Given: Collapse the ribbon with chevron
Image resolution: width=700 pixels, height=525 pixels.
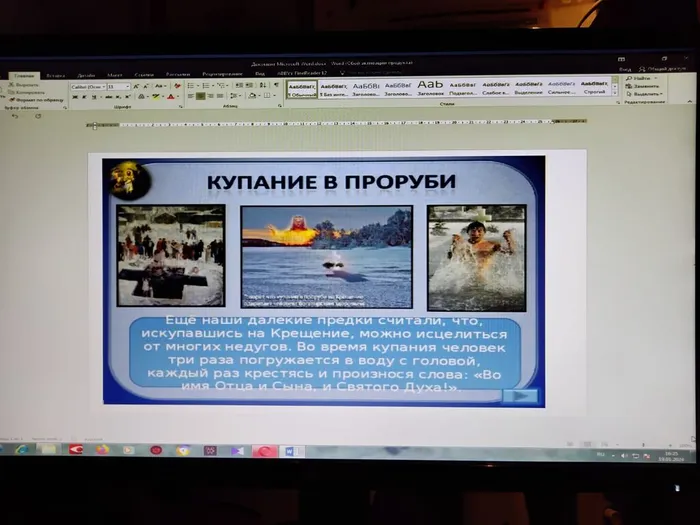Looking at the screenshot, I should (x=690, y=102).
